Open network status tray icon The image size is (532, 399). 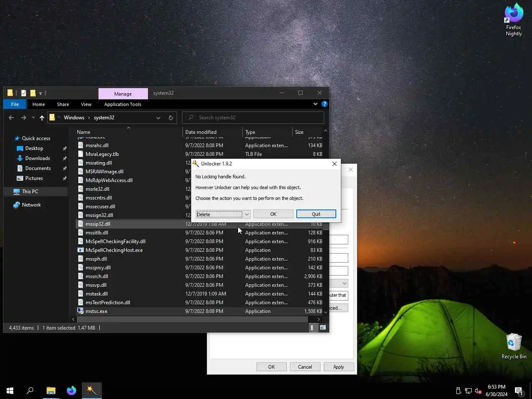point(468,391)
